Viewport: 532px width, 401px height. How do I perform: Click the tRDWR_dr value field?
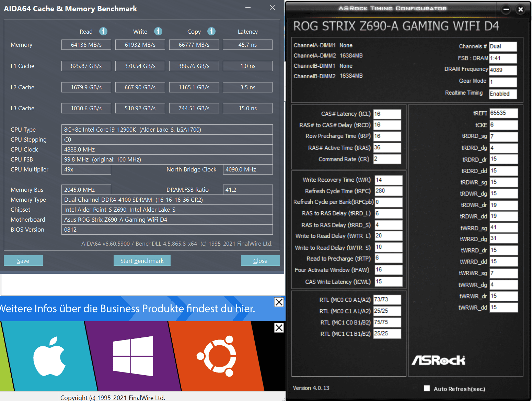(504, 205)
